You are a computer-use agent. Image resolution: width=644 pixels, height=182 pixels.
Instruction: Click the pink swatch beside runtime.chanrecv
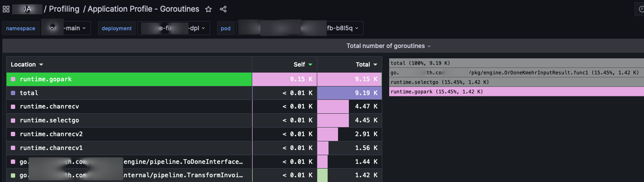coord(13,107)
